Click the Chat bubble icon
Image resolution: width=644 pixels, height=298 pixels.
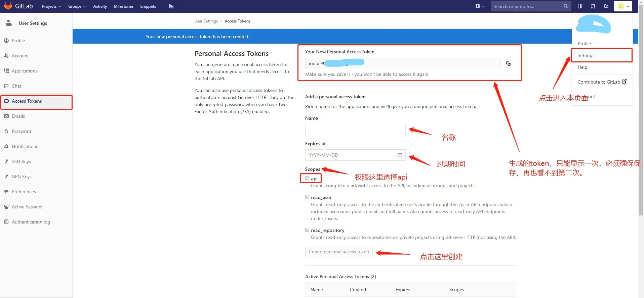(x=6, y=86)
